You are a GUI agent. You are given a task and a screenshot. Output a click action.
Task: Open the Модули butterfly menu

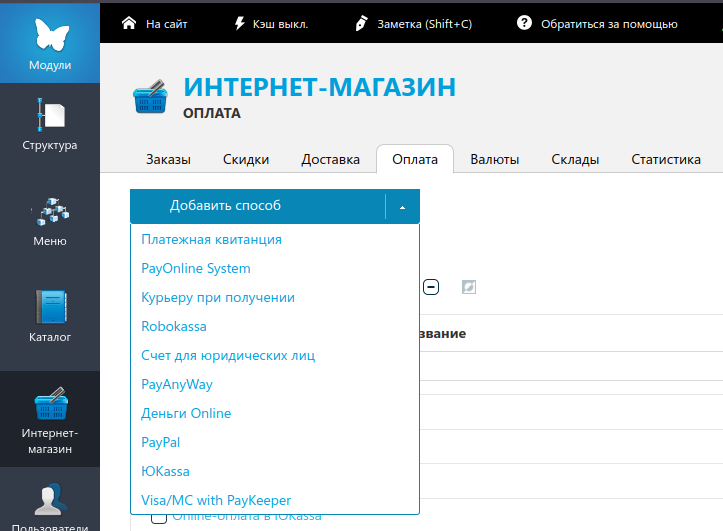[x=50, y=42]
